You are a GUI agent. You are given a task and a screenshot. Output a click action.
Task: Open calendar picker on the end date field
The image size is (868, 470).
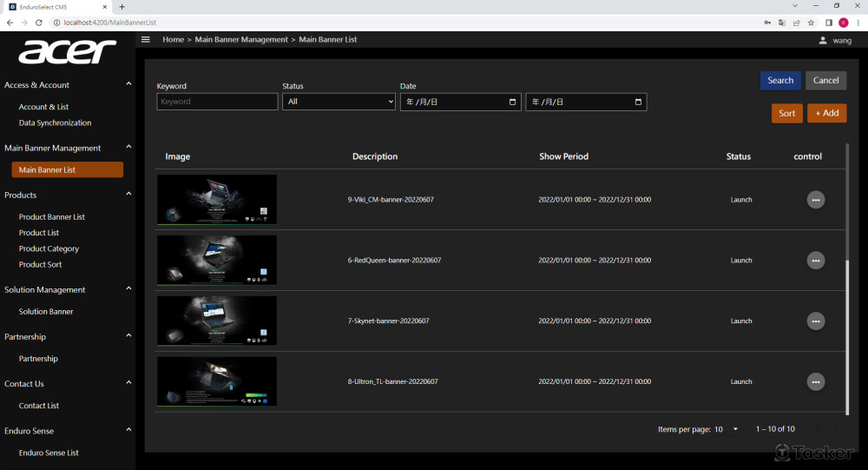pos(638,102)
